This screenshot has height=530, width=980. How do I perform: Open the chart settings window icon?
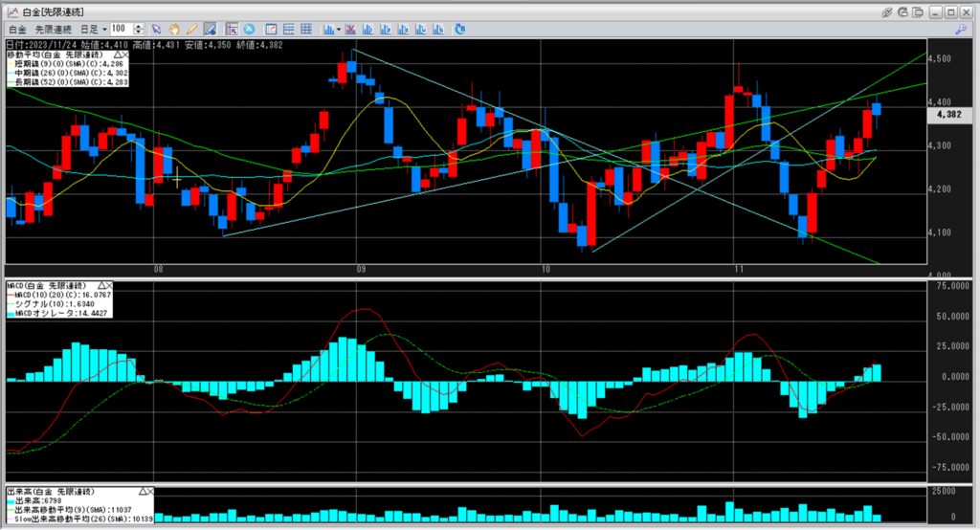(x=271, y=30)
